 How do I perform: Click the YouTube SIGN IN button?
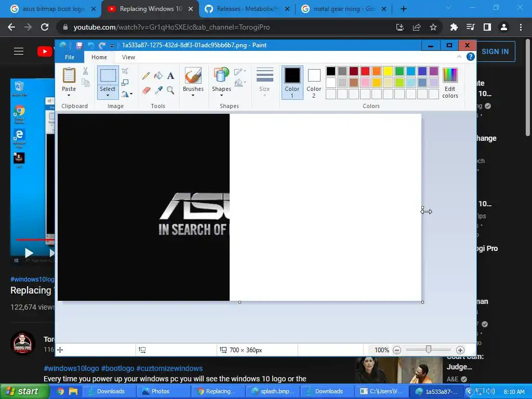click(x=495, y=51)
